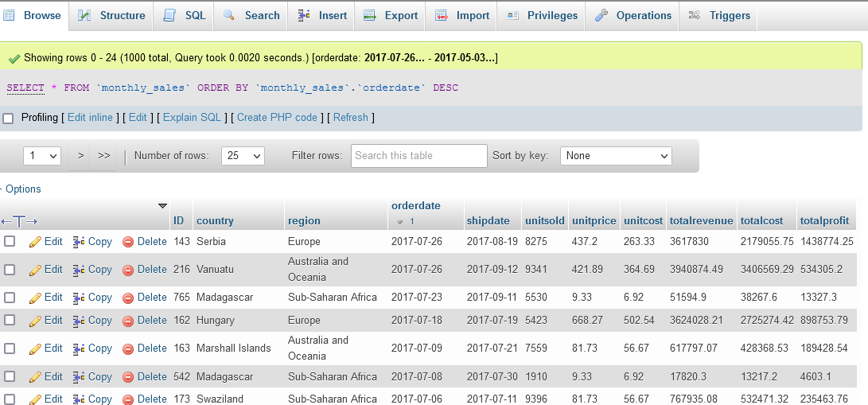Image resolution: width=868 pixels, height=405 pixels.
Task: Click the Filter rows search field
Action: click(x=419, y=156)
